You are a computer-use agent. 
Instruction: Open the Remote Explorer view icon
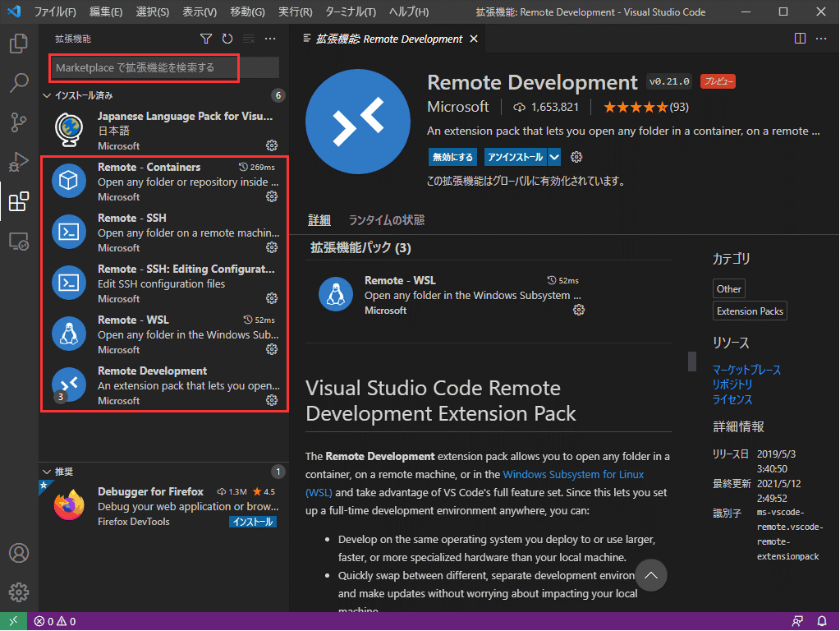[19, 242]
